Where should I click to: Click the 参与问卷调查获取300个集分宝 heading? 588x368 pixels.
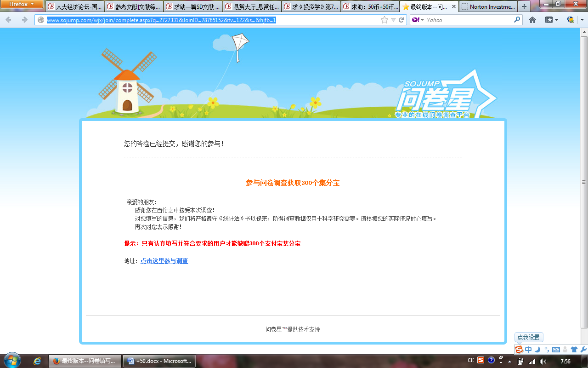tap(293, 183)
